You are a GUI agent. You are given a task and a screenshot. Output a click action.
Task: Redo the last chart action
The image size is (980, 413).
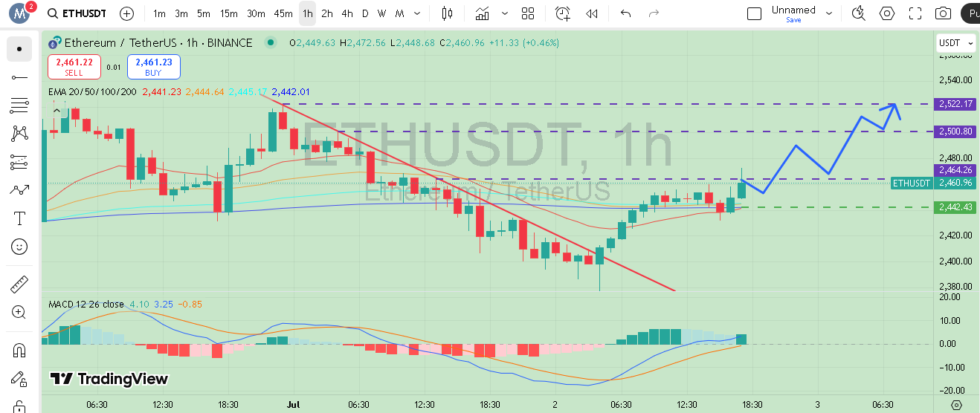(x=654, y=13)
